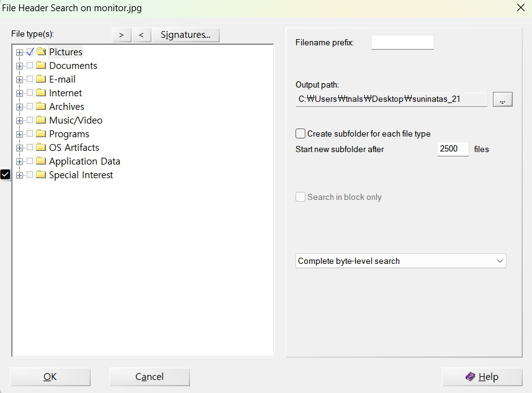Select the Application Data label in tree
Screen dimensions: 532x393
click(85, 161)
